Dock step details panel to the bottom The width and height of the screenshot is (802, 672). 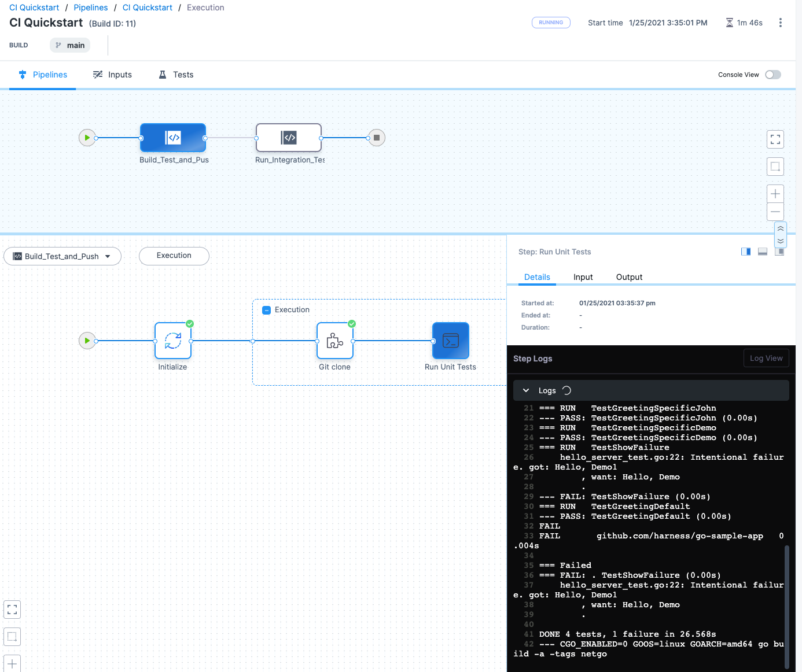coord(763,252)
